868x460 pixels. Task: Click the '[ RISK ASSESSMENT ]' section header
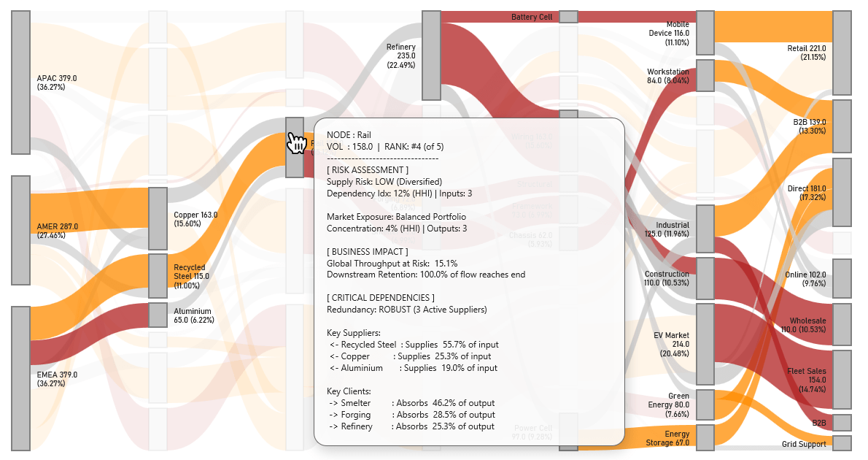tap(368, 169)
